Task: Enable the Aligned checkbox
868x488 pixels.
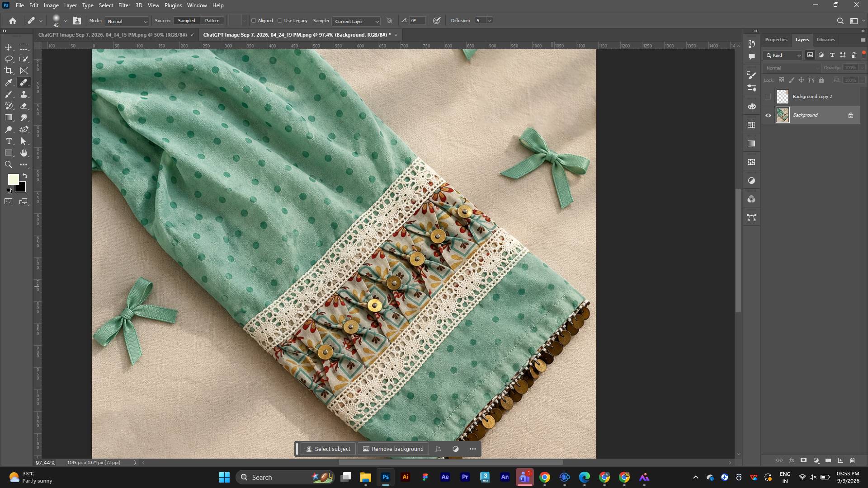Action: (254, 21)
